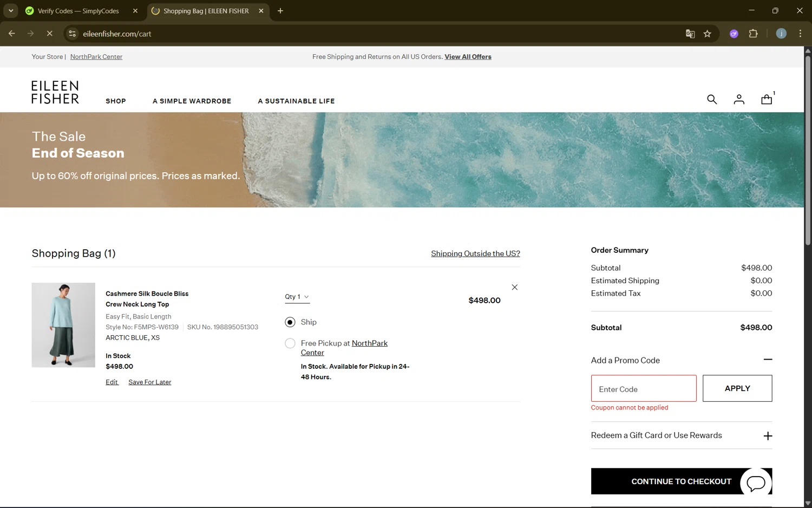This screenshot has height=508, width=812.
Task: Select the Ship radio option
Action: 290,322
